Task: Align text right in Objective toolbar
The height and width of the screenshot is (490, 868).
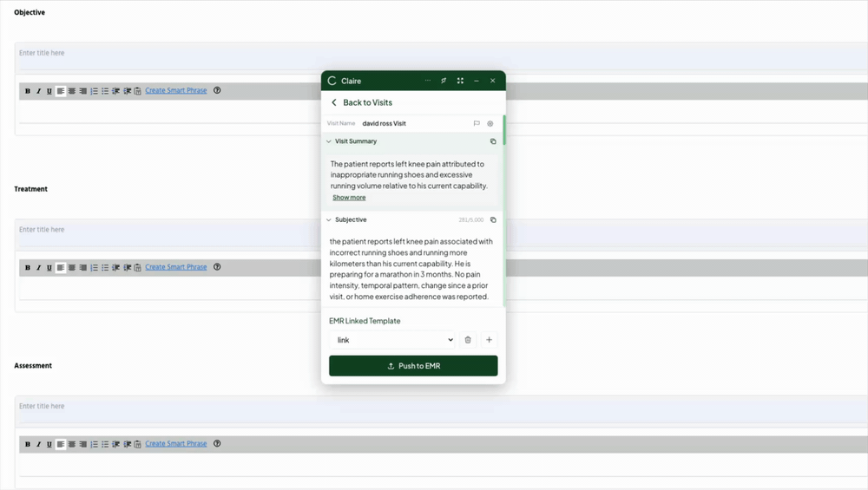Action: (x=83, y=91)
